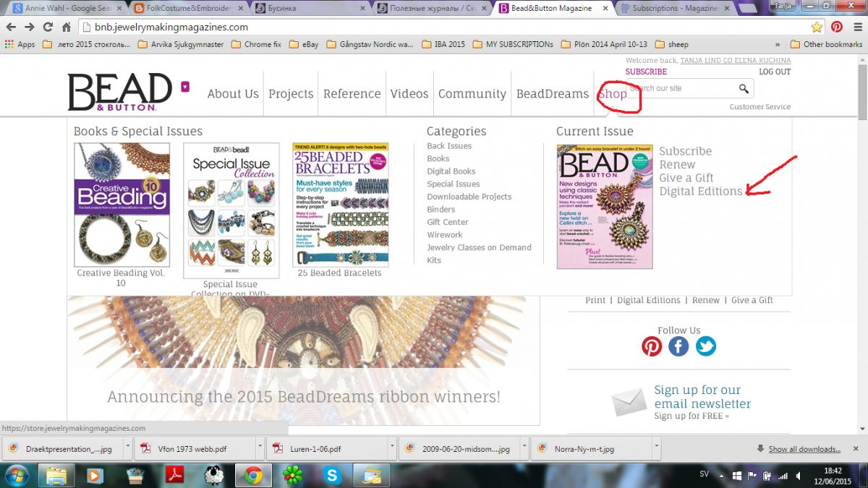868x488 pixels.
Task: Click the search magnifier icon
Action: coord(744,89)
